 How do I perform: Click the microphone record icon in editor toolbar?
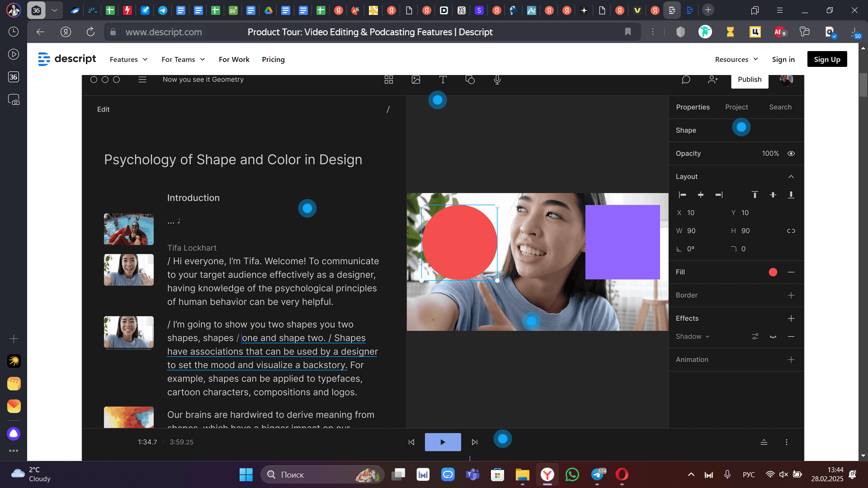(x=497, y=80)
